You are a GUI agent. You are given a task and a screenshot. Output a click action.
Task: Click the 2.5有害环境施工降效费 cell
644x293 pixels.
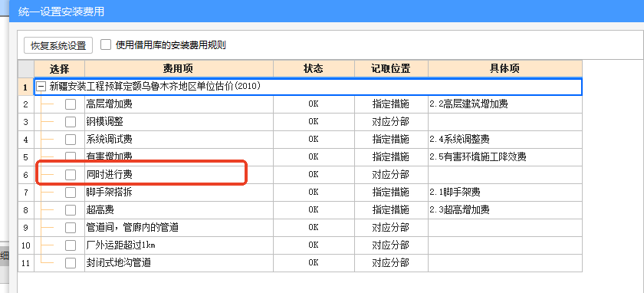pyautogui.click(x=505, y=157)
